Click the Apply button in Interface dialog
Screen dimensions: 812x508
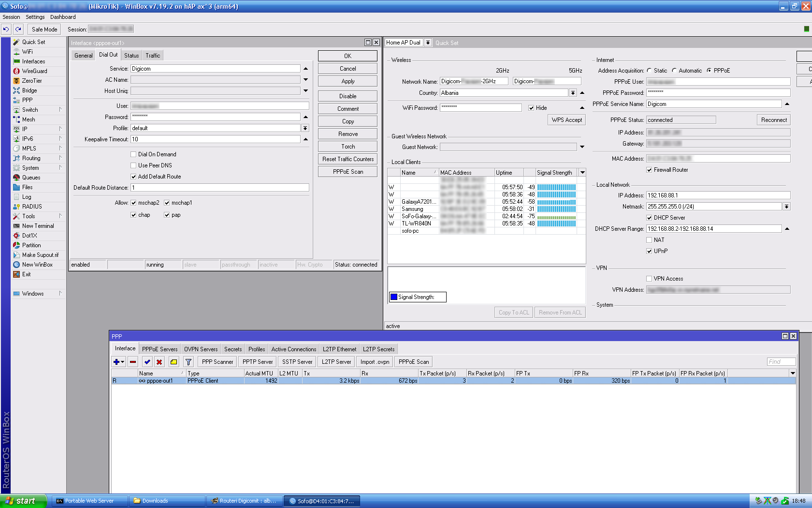tap(348, 81)
